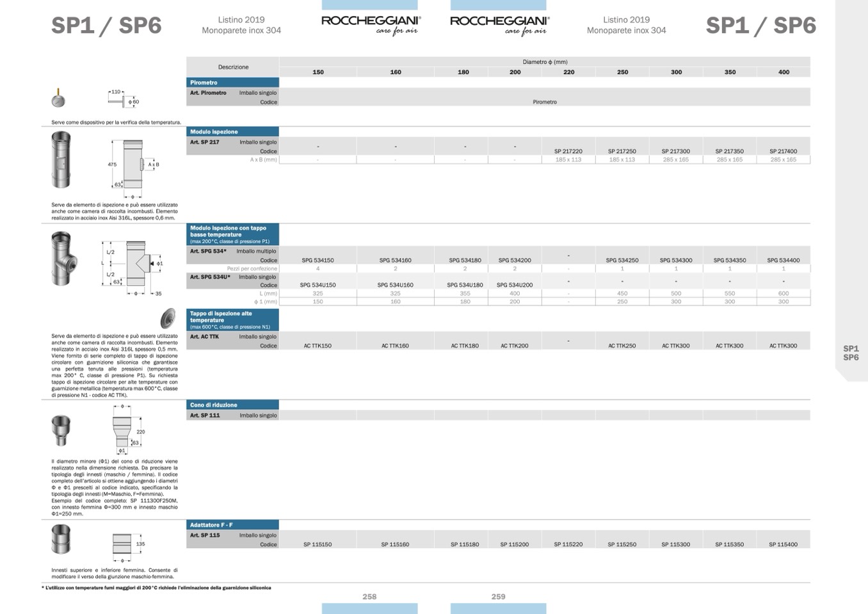This screenshot has width=868, height=614.
Task: Select the Pirometro section header
Action: coord(232,83)
